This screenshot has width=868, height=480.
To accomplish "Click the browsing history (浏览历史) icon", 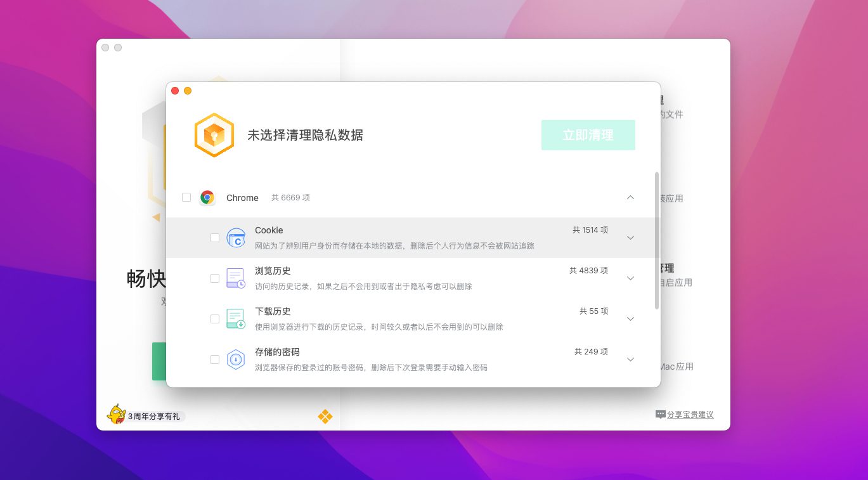I will 236,278.
